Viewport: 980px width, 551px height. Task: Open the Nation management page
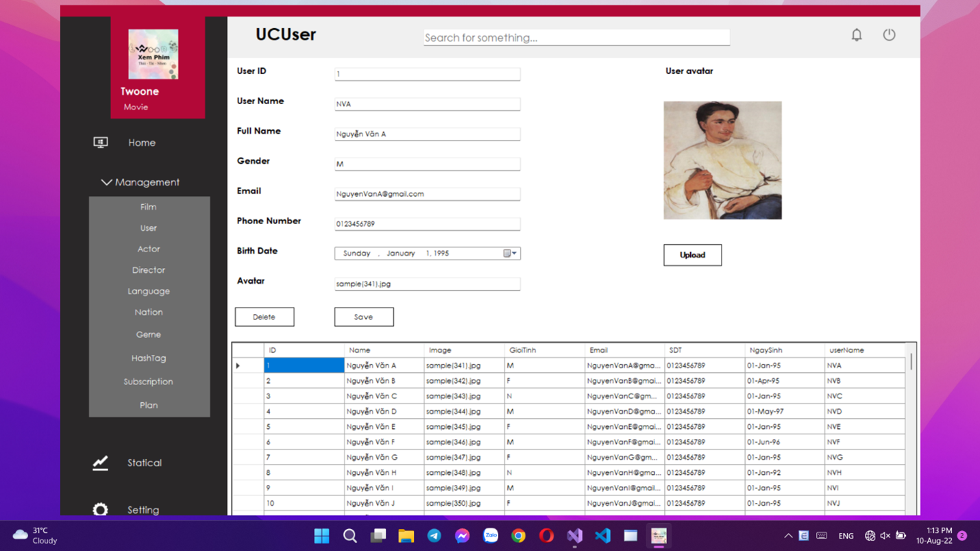pos(149,313)
